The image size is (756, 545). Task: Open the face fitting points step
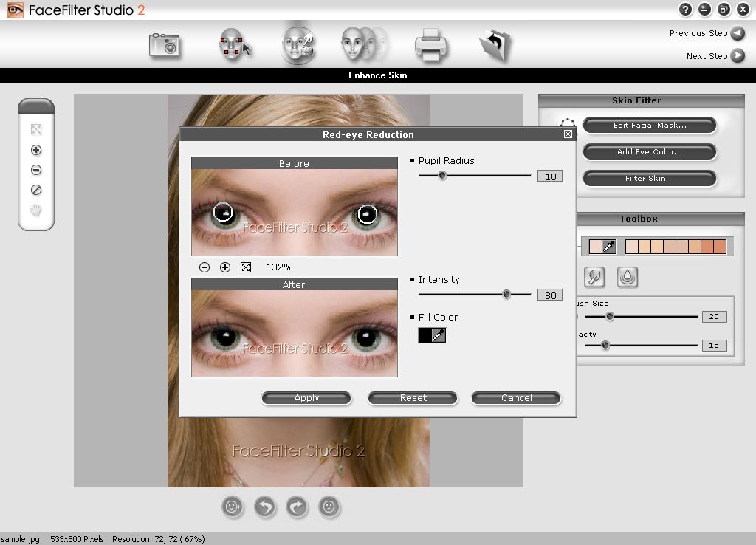tap(234, 45)
